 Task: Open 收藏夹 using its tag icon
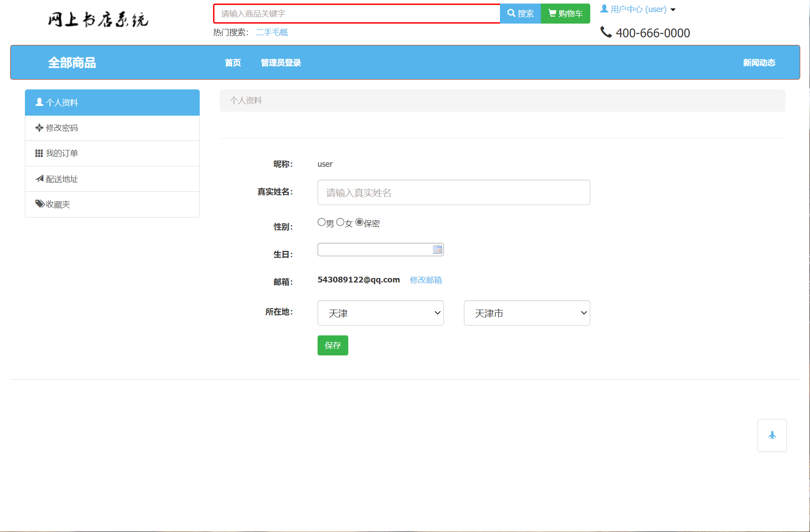[40, 204]
